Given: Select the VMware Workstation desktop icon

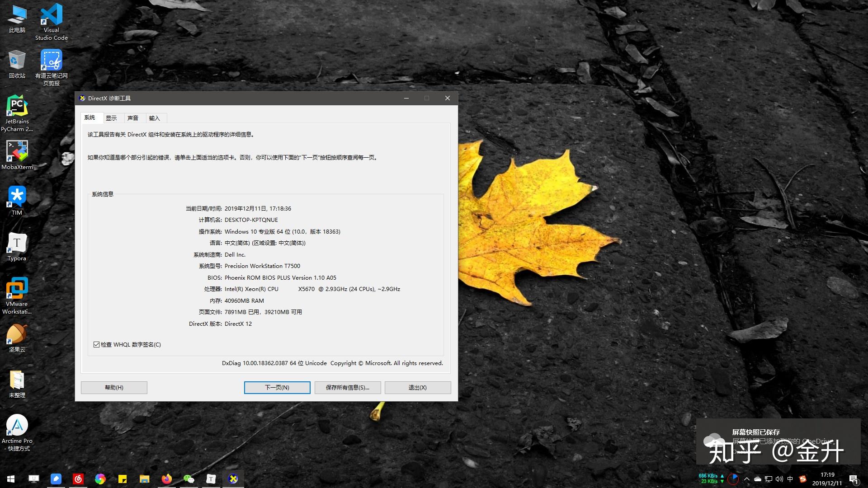Looking at the screenshot, I should click(17, 289).
